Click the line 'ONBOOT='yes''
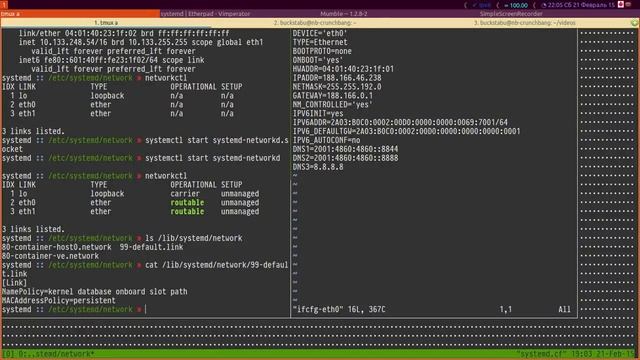 coord(318,60)
